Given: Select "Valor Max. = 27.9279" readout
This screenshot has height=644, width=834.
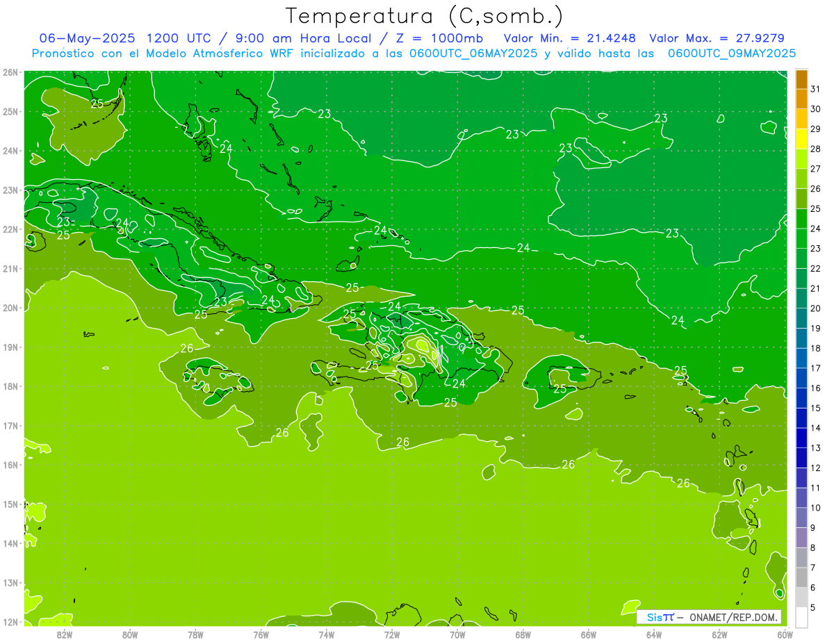Looking at the screenshot, I should click(x=717, y=38).
